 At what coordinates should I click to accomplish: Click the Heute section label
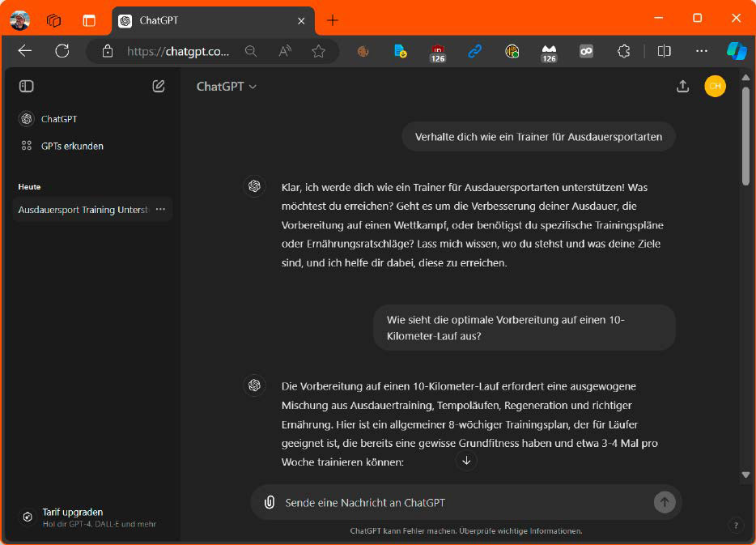pyautogui.click(x=29, y=186)
